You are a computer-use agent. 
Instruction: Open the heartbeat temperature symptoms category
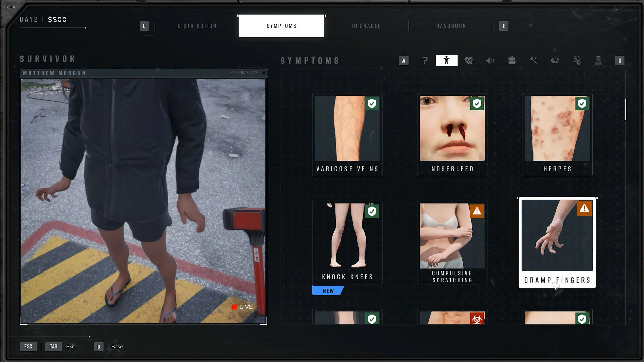coord(469,61)
